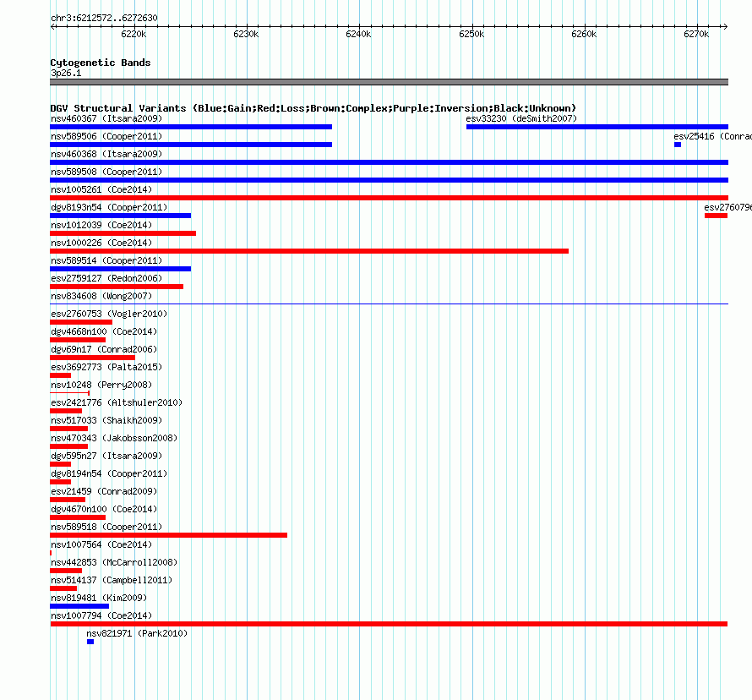
Task: Click the dgv4670n100 (Coe2014) label
Action: point(104,509)
